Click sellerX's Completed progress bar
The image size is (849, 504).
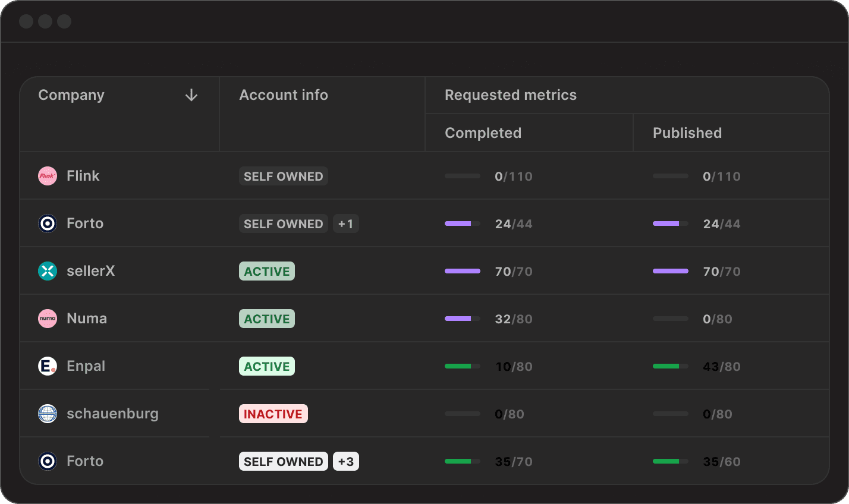pyautogui.click(x=463, y=271)
